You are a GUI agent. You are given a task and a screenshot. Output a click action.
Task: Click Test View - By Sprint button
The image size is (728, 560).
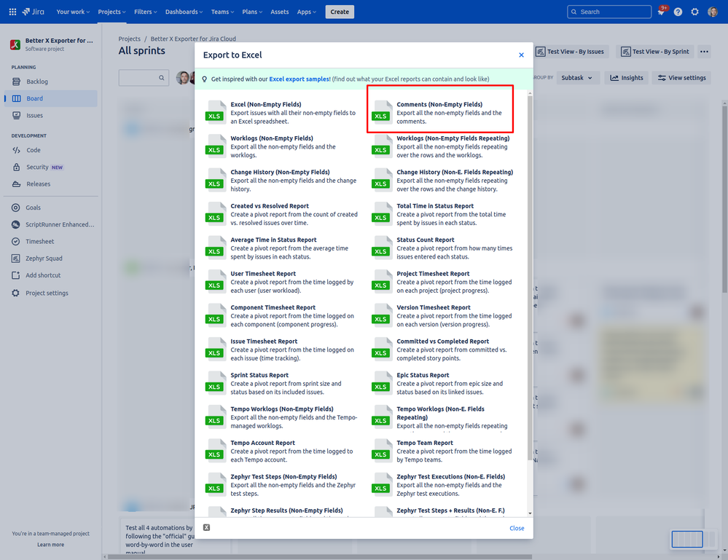click(655, 52)
